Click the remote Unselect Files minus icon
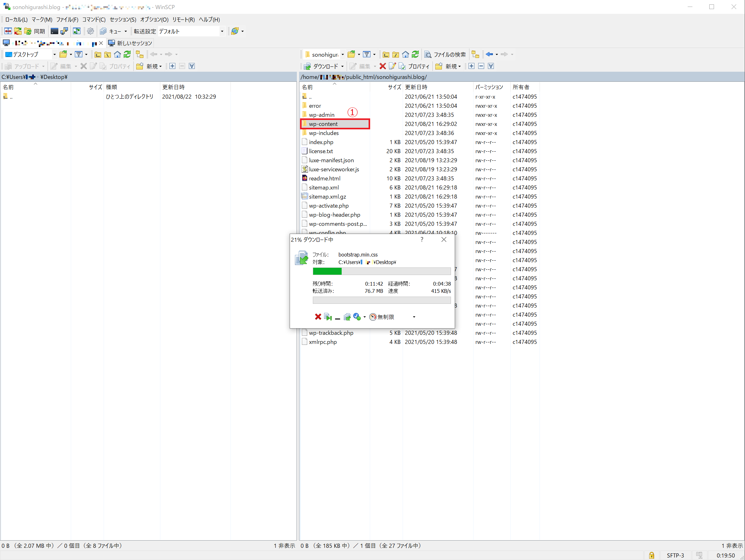 (x=481, y=66)
